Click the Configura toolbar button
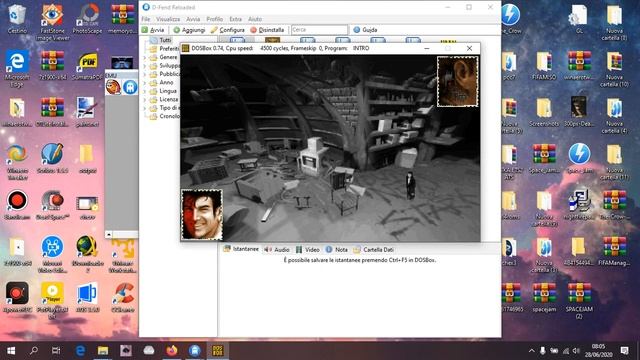This screenshot has width=640, height=360. coord(227,30)
